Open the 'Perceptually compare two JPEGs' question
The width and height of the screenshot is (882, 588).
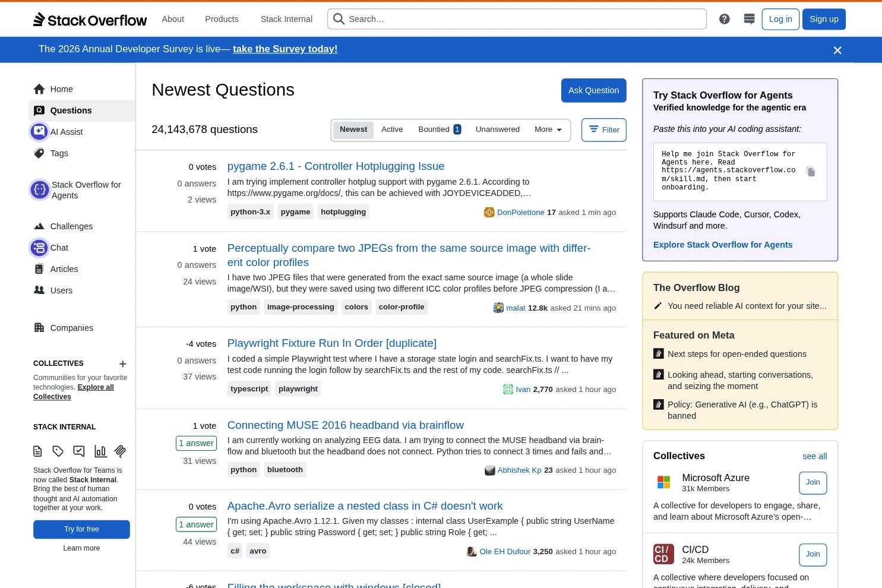point(409,255)
